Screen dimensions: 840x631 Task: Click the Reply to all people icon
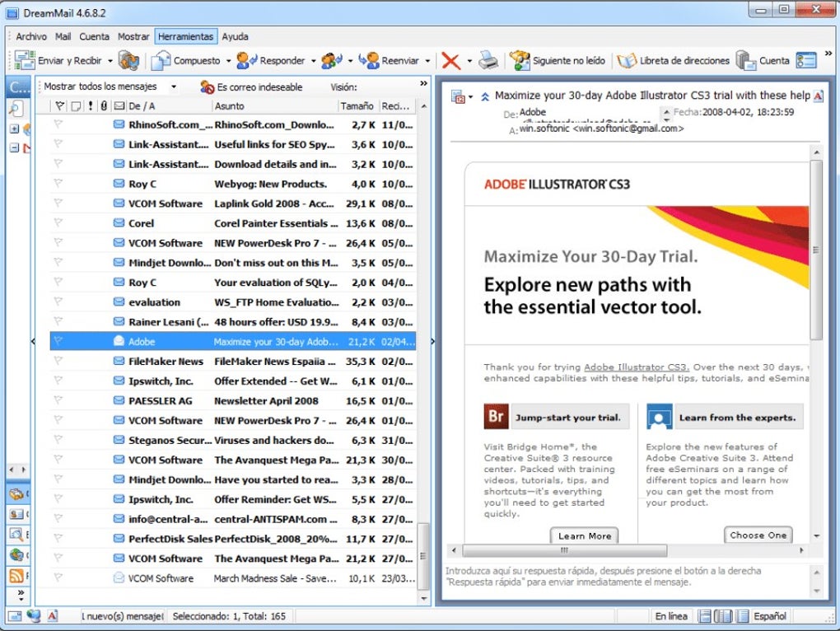(x=332, y=60)
